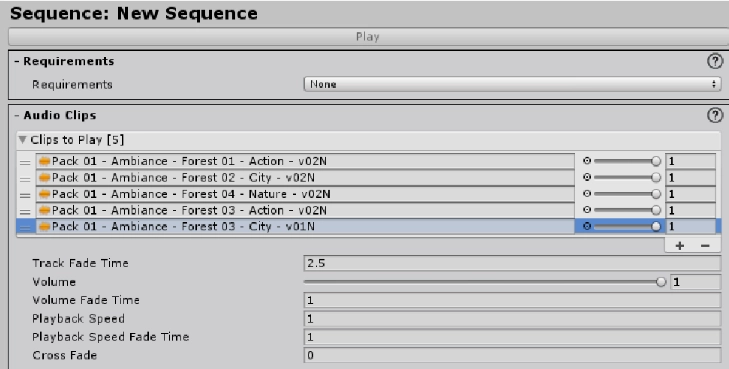Open object picker for Forest 02 City clip
This screenshot has height=369, width=729.
point(587,177)
